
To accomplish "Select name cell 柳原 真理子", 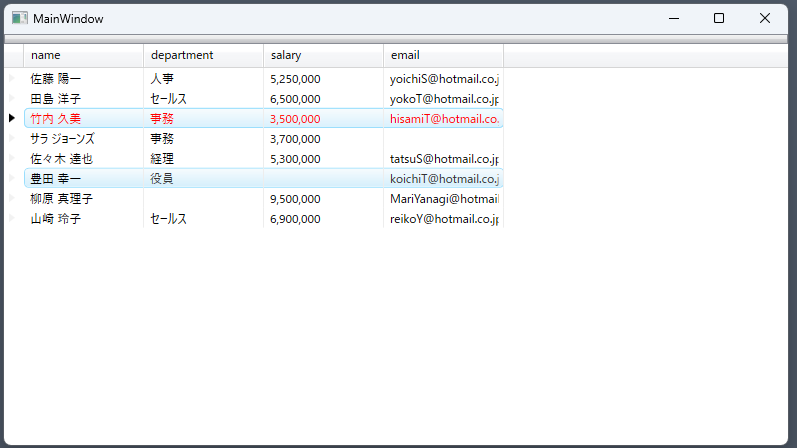I will (83, 198).
